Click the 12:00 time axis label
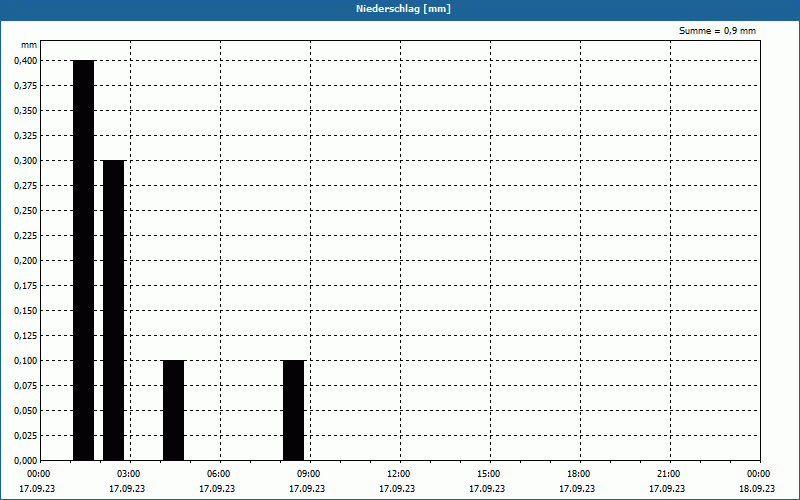The image size is (800, 500). pyautogui.click(x=398, y=474)
